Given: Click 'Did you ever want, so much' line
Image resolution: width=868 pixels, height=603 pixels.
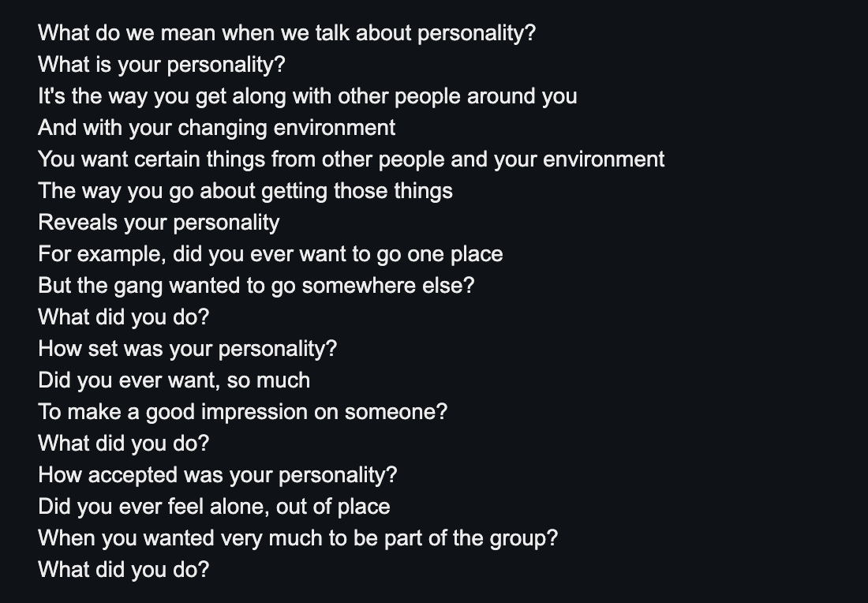Looking at the screenshot, I should (x=174, y=380).
